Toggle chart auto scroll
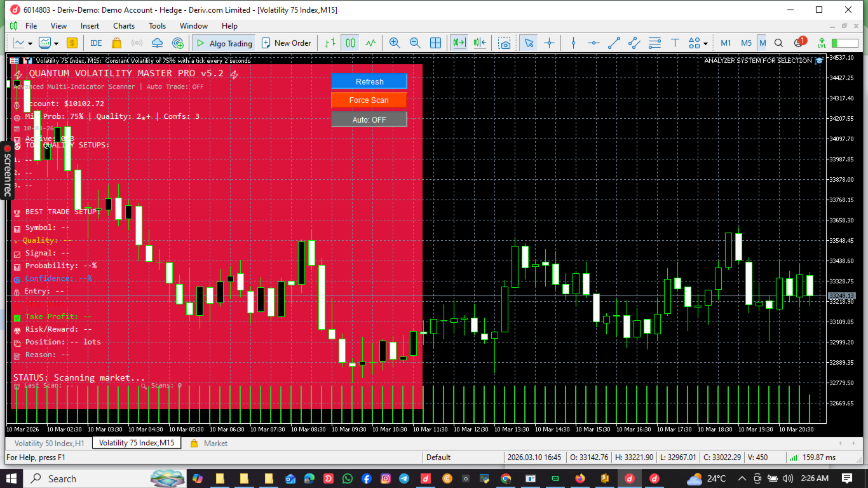The width and height of the screenshot is (868, 488). click(459, 43)
